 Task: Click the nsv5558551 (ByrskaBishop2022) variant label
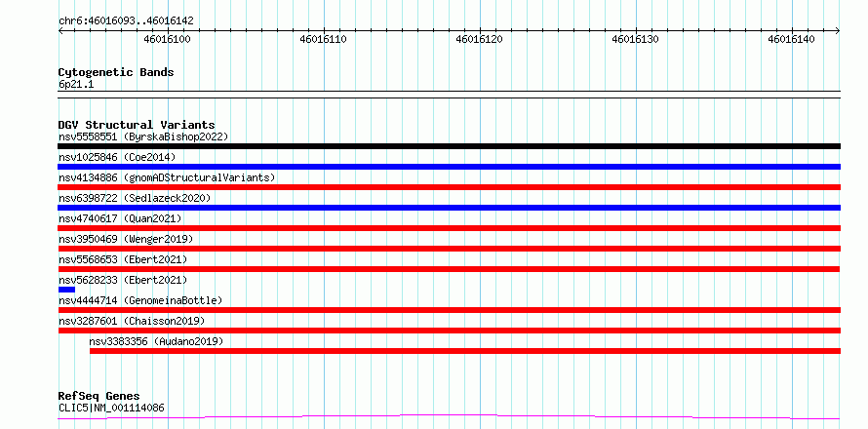coord(142,136)
